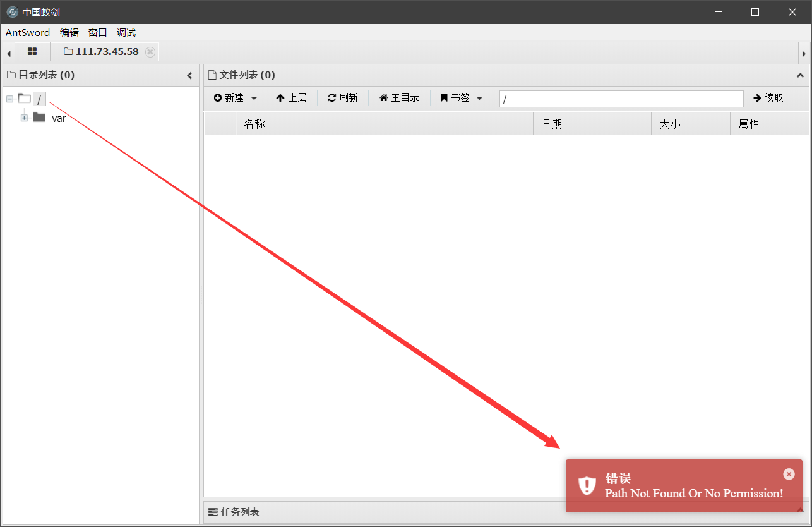Image resolution: width=812 pixels, height=527 pixels.
Task: Collapse the file list panel
Action: pos(800,76)
